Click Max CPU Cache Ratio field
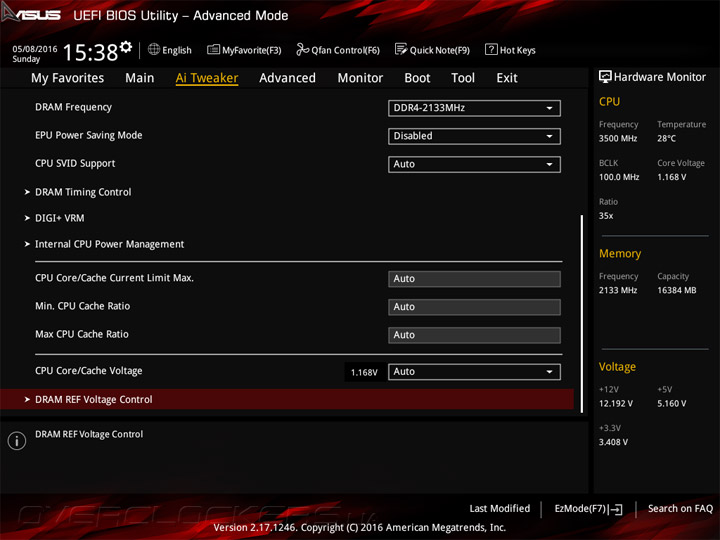 474,335
